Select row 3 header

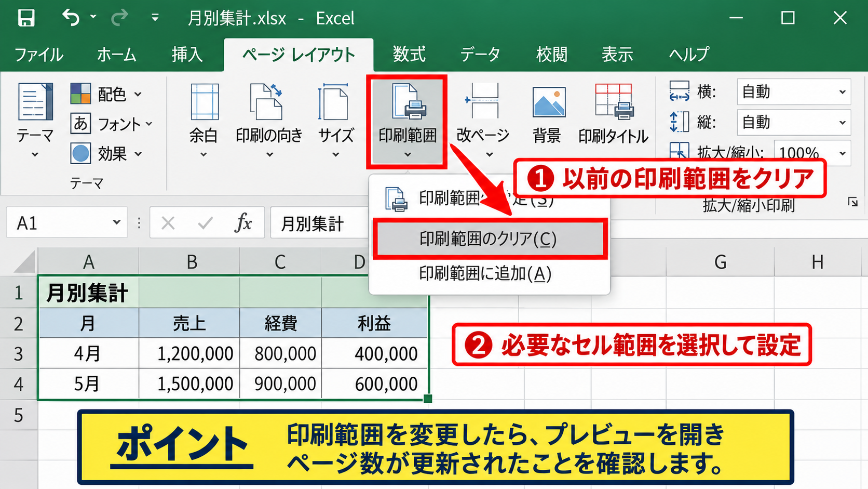[x=19, y=354]
